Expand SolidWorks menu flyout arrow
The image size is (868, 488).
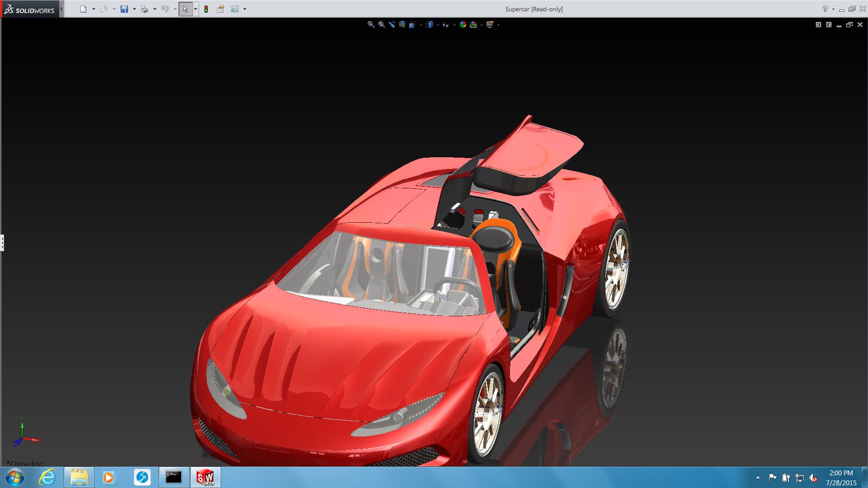point(61,9)
